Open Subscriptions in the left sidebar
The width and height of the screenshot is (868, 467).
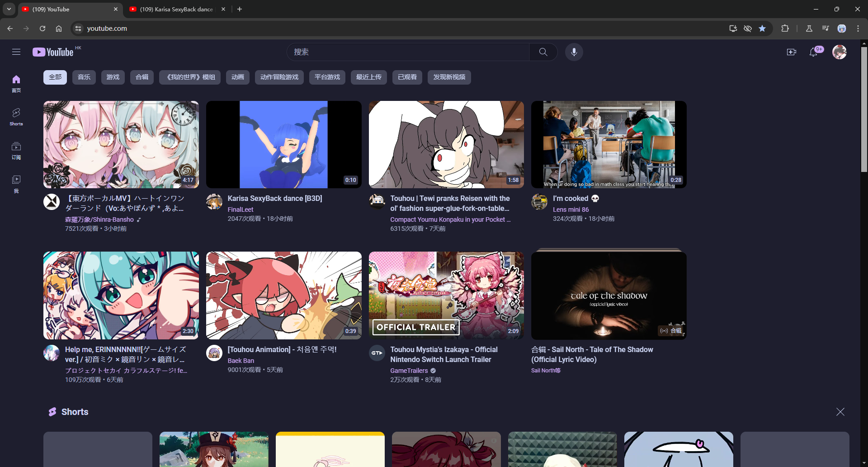[16, 150]
